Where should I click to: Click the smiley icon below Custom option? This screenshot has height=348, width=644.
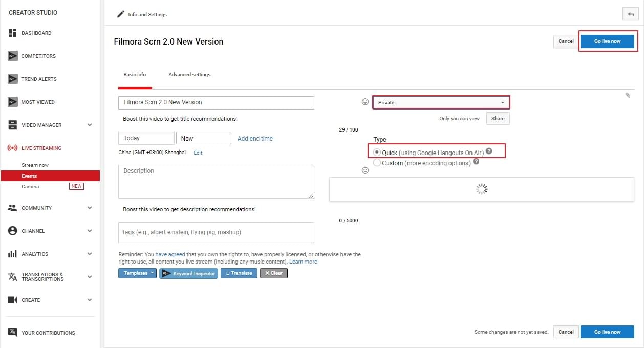click(365, 170)
